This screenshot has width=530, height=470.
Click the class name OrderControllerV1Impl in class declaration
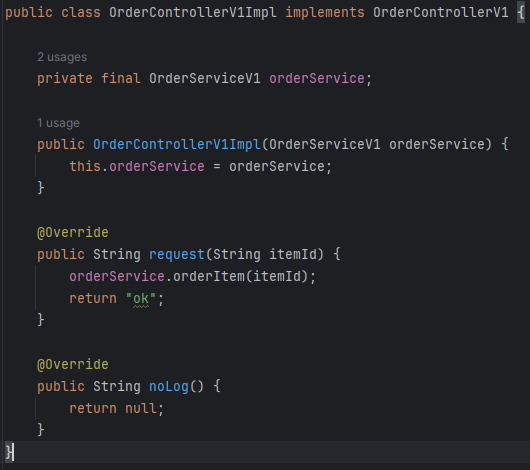[x=193, y=13]
